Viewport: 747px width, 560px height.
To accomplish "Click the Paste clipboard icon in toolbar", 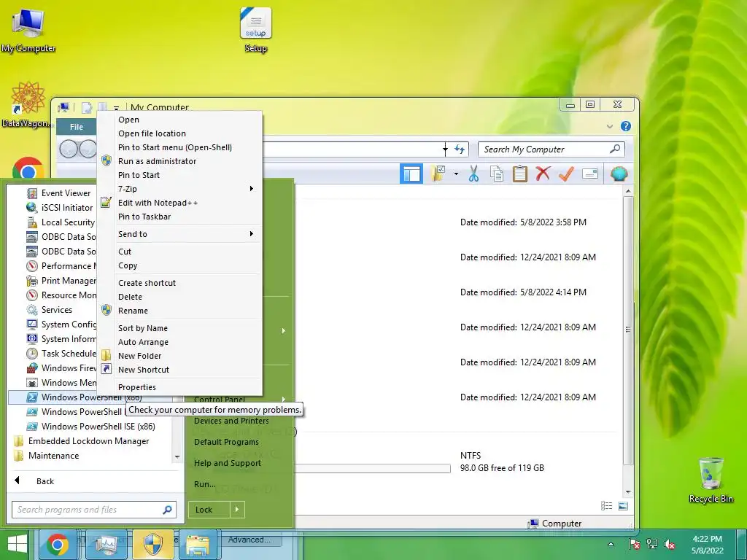I will coord(519,174).
